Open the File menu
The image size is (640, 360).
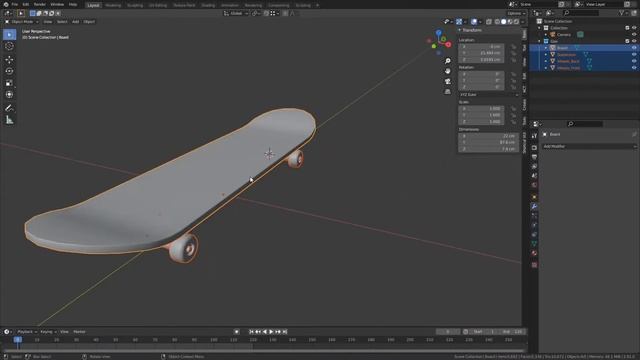click(15, 4)
